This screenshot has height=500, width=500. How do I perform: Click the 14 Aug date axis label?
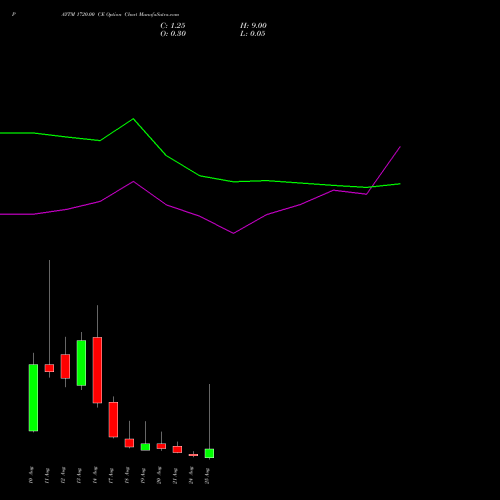(95, 475)
